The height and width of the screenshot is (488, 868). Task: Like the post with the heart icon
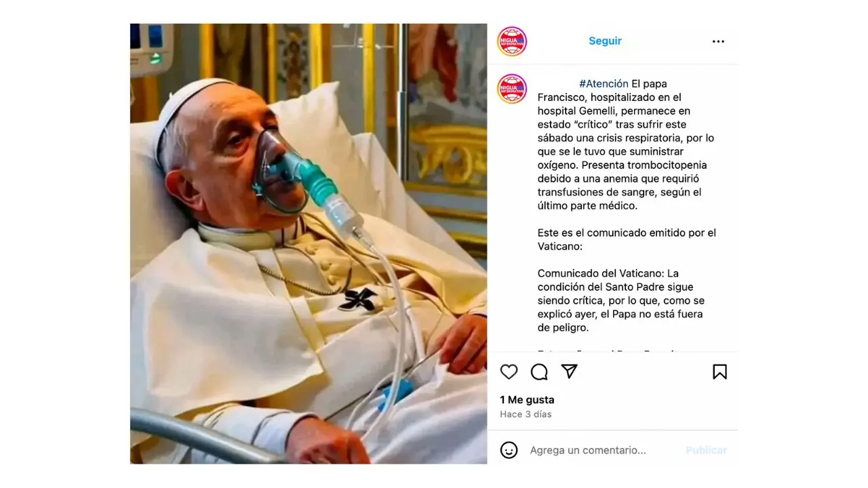click(x=509, y=371)
